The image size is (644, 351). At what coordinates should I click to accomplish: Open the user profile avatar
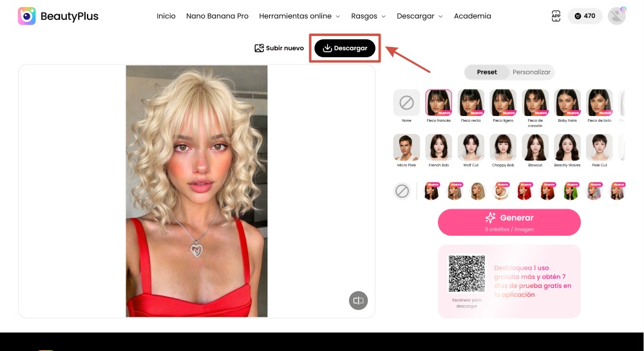(x=616, y=16)
